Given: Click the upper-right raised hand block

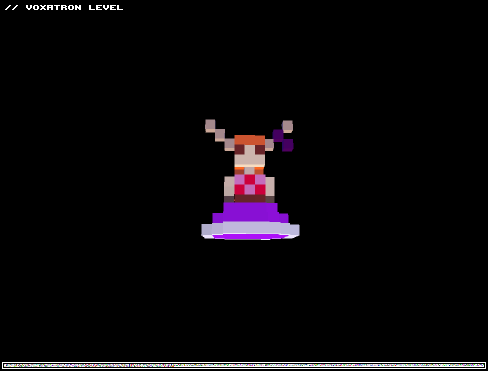Looking at the screenshot, I should coord(288,126).
